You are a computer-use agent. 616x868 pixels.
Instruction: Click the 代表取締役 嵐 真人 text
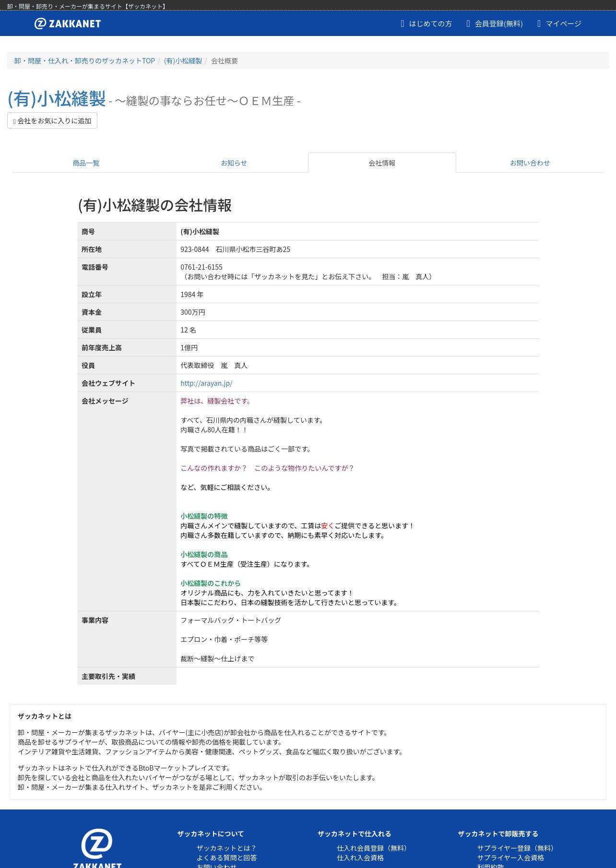point(214,366)
